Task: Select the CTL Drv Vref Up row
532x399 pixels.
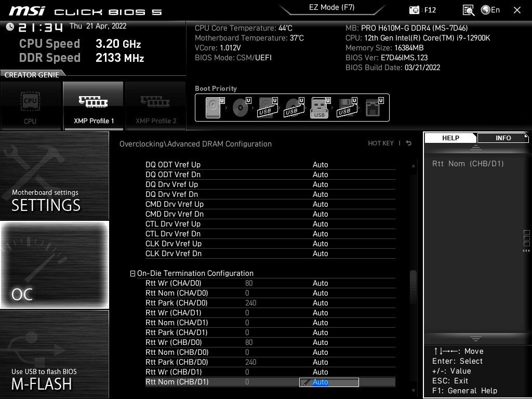Action: tap(270, 224)
